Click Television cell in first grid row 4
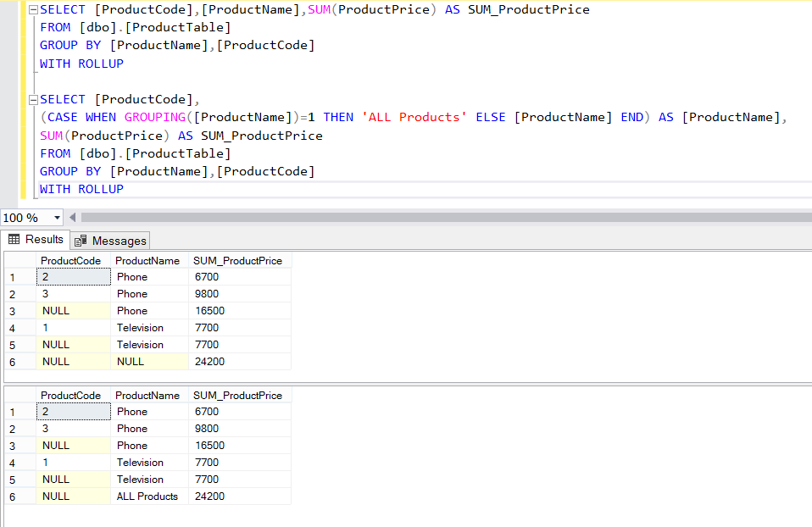This screenshot has width=812, height=527. (x=149, y=328)
